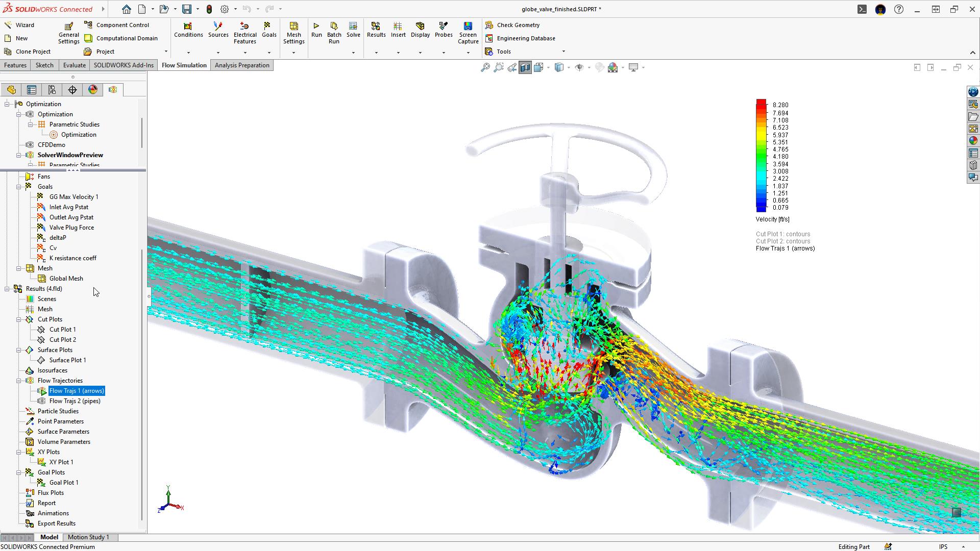Click the red top of the velocity color scale
This screenshot has height=551, width=980.
761,104
